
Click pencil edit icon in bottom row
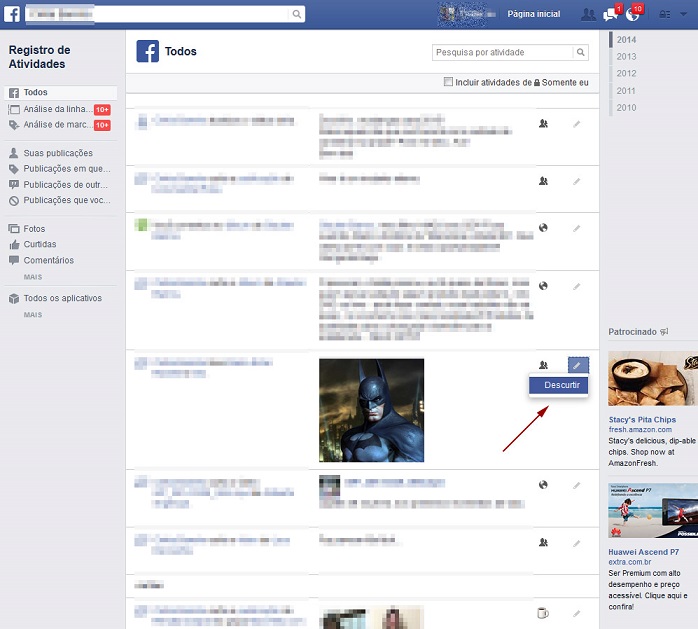(576, 613)
